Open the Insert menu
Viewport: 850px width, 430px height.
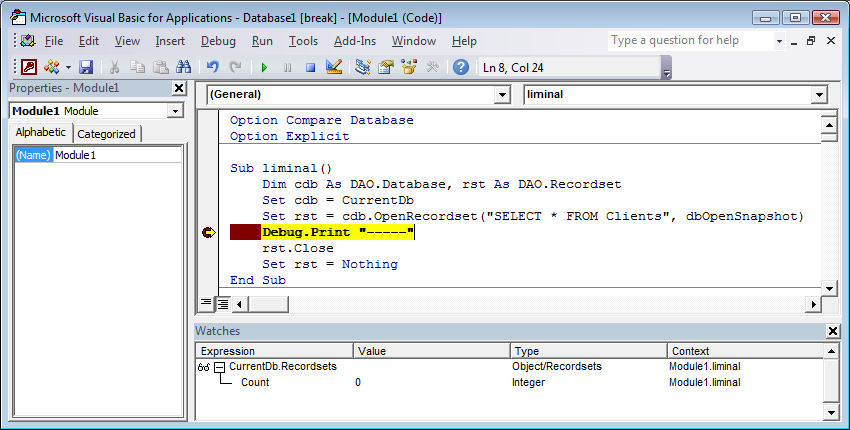(x=170, y=41)
